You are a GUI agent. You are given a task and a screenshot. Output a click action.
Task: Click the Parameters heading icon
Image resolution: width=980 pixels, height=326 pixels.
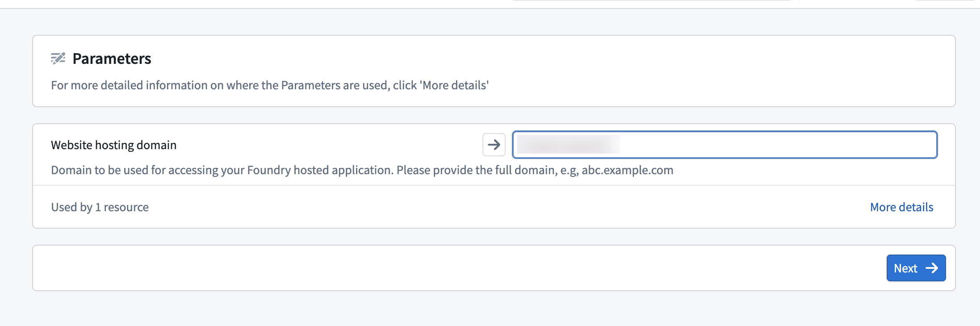(58, 59)
